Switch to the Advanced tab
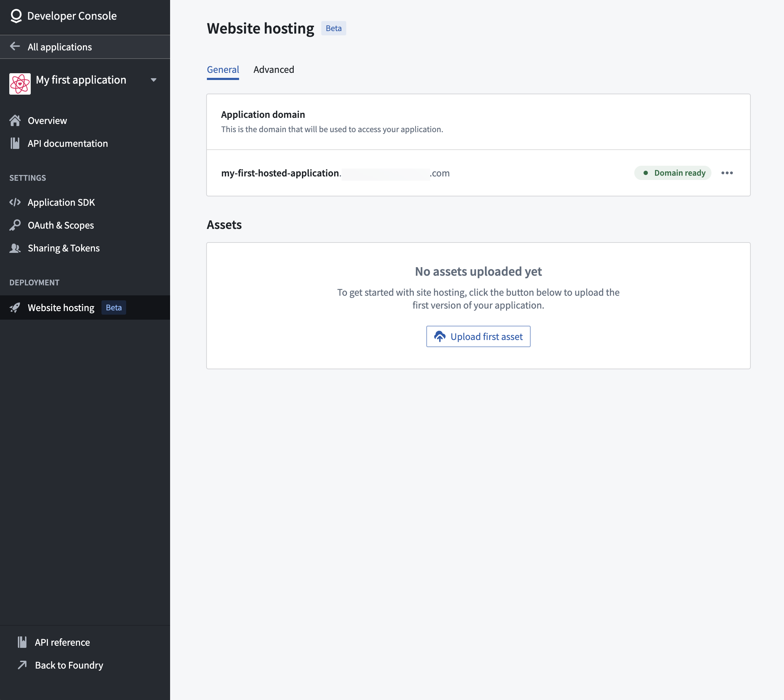The height and width of the screenshot is (700, 784). [274, 70]
